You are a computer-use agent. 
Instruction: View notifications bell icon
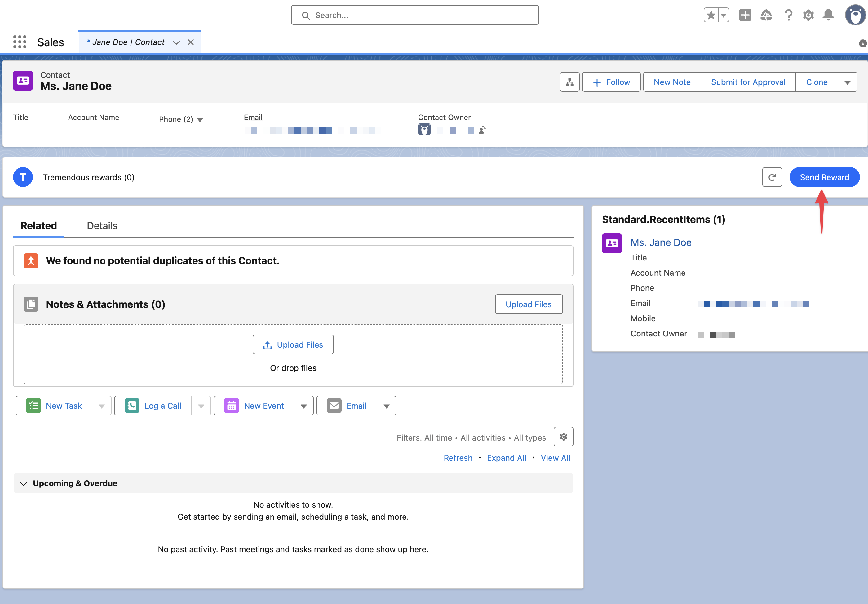(x=828, y=15)
